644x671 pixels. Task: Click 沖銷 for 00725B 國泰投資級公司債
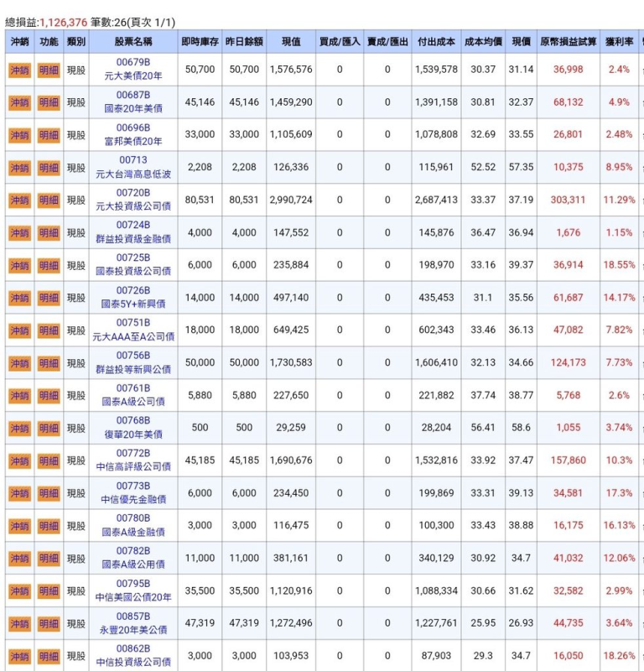(18, 265)
